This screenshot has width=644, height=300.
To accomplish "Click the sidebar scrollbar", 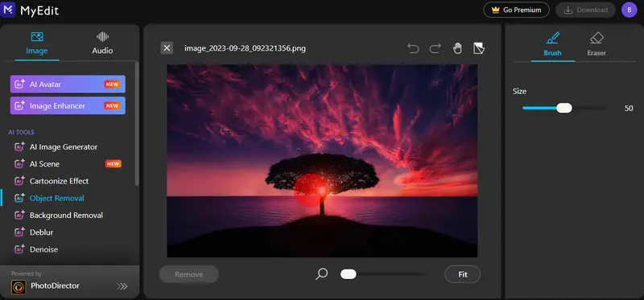I will pyautogui.click(x=137, y=123).
